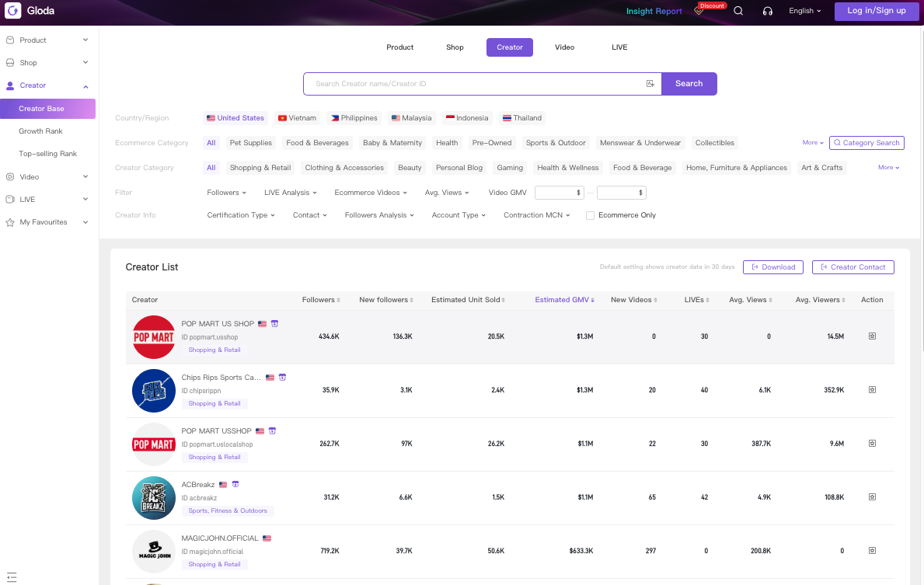Open POP MART US SHOP avatar
The height and width of the screenshot is (585, 924).
[x=154, y=337]
